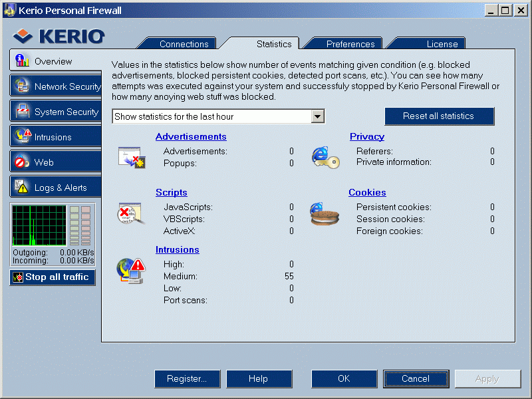The height and width of the screenshot is (399, 532).
Task: Click the 'Referers:' label
Action: coord(374,152)
